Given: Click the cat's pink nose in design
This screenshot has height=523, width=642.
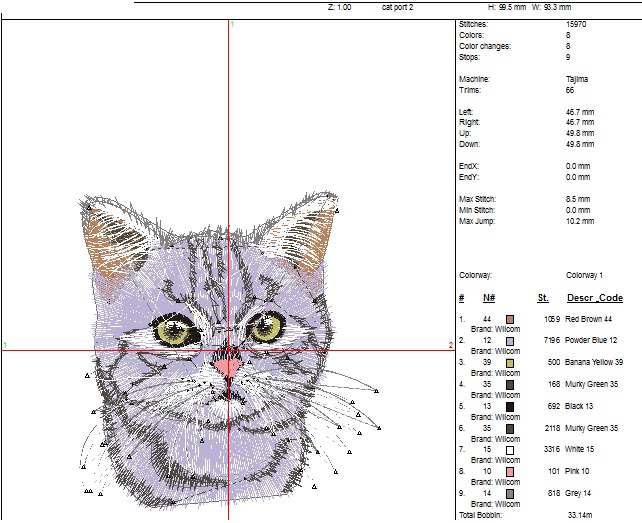Looking at the screenshot, I should point(229,367).
